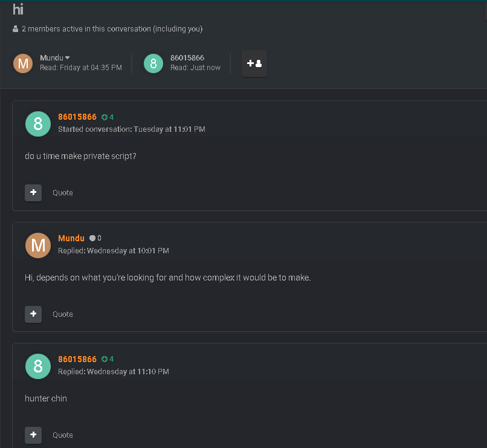This screenshot has width=487, height=448.
Task: Open Mundu participant dropdown arrow
Action: click(x=68, y=58)
